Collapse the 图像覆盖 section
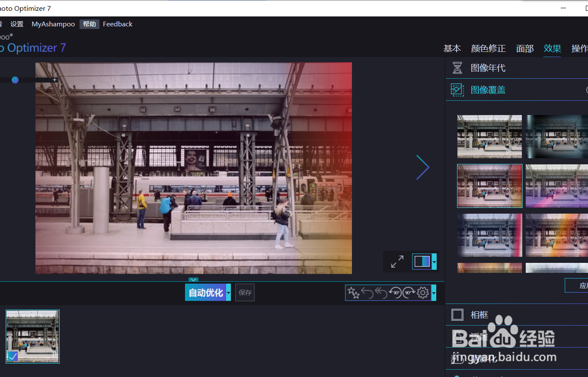The height and width of the screenshot is (377, 588). pos(517,90)
